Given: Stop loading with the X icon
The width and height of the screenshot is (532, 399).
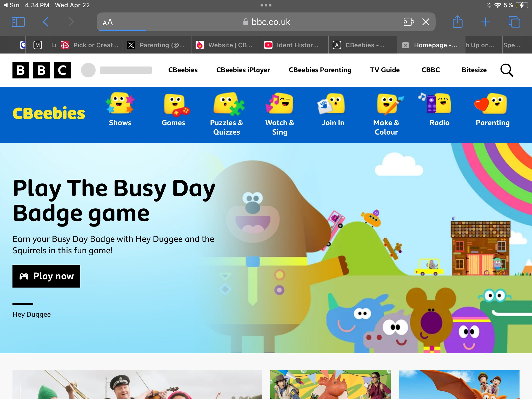Looking at the screenshot, I should [426, 22].
